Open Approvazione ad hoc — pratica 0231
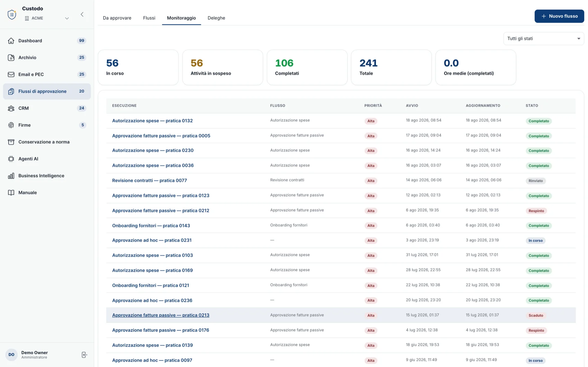This screenshot has height=367, width=588. coord(151,240)
